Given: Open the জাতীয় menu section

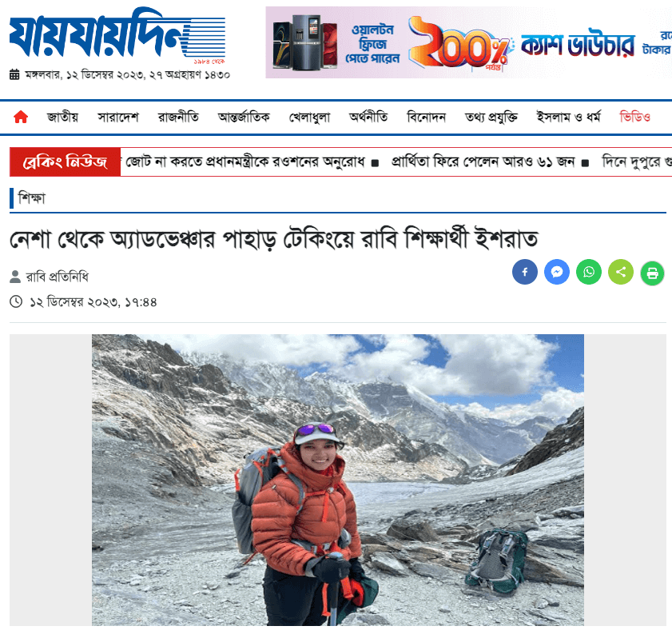Looking at the screenshot, I should click(x=62, y=117).
